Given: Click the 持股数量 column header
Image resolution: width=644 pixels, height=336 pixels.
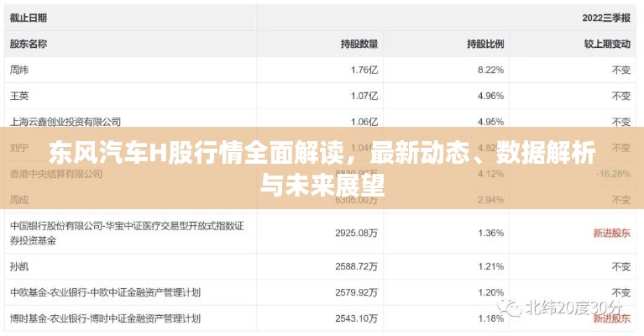Looking at the screenshot, I should [359, 44].
